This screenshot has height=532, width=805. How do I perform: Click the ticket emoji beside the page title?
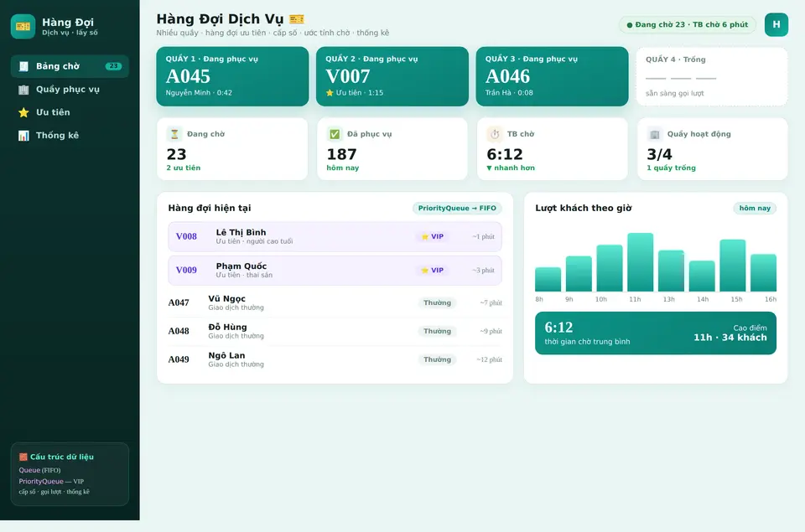click(x=297, y=19)
